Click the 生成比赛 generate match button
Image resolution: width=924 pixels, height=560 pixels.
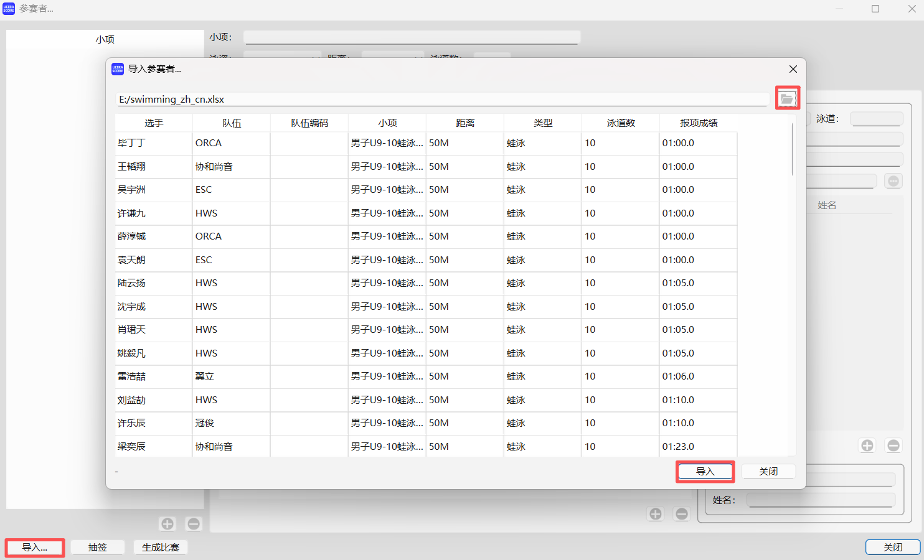click(160, 547)
